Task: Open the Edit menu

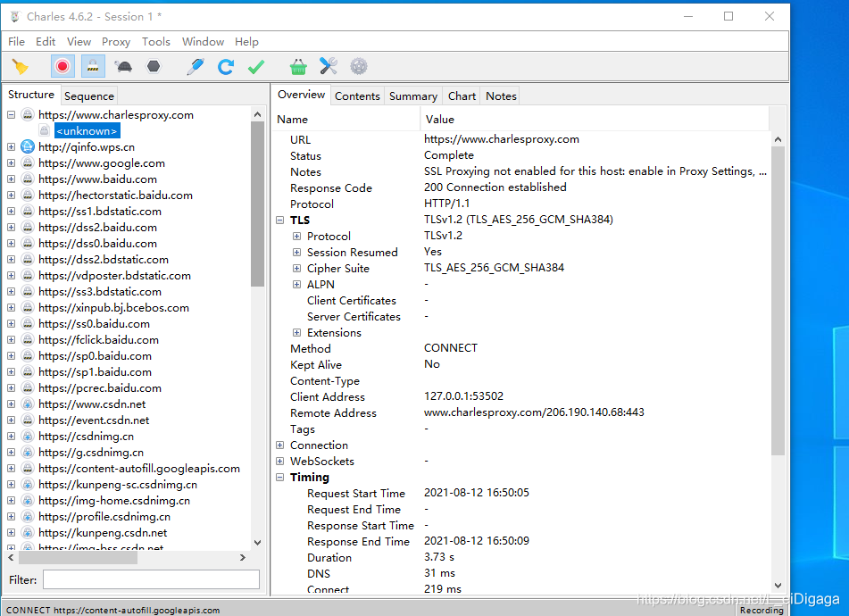Action: pos(46,42)
